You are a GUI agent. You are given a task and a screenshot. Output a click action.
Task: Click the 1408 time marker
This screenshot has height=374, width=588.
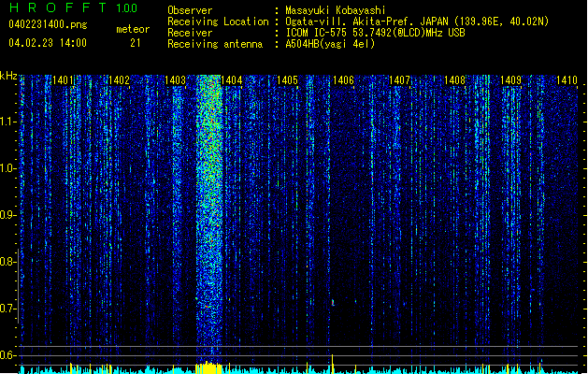455,79
